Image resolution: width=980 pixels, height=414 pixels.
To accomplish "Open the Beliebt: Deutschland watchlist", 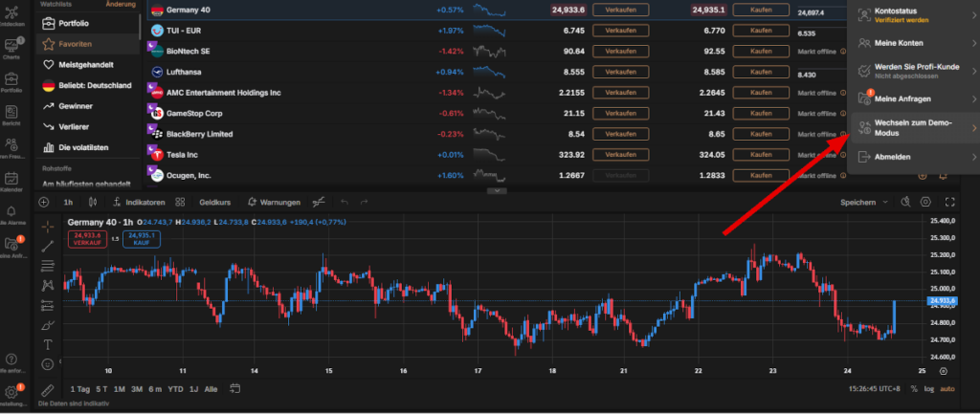I will tap(87, 85).
